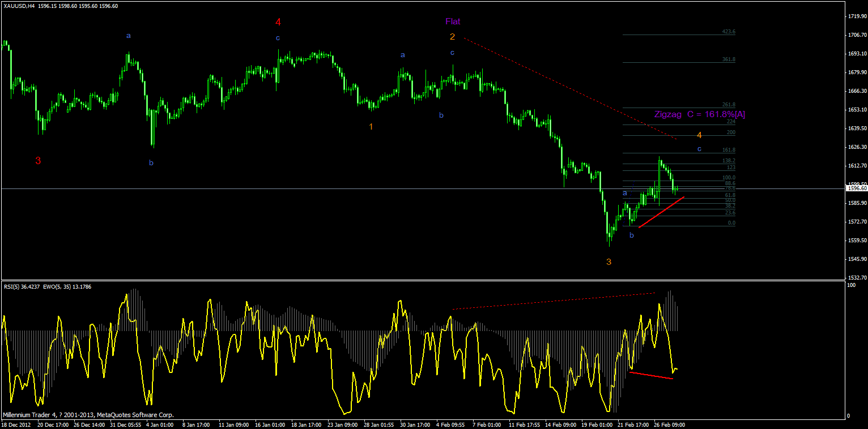The image size is (868, 429).
Task: Select the orange '1' wave label
Action: coord(371,127)
